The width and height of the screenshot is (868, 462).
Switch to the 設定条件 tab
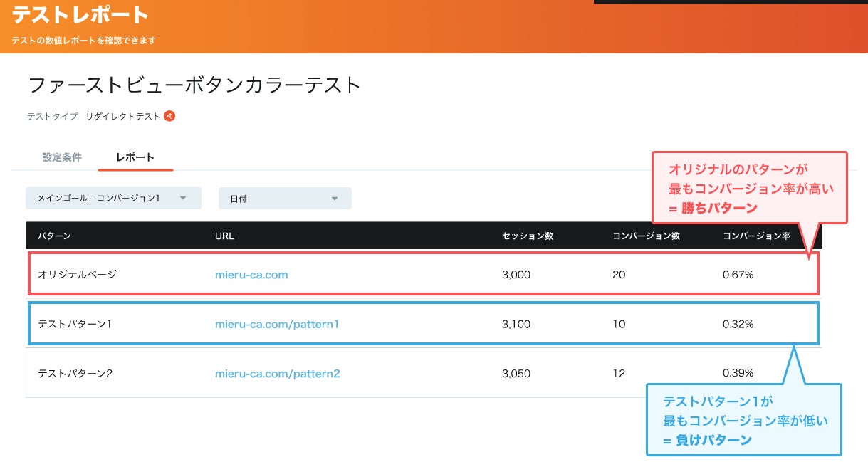(x=62, y=157)
